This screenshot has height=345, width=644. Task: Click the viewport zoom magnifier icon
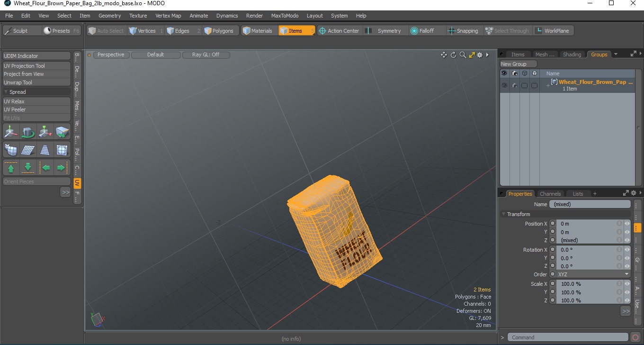click(463, 55)
